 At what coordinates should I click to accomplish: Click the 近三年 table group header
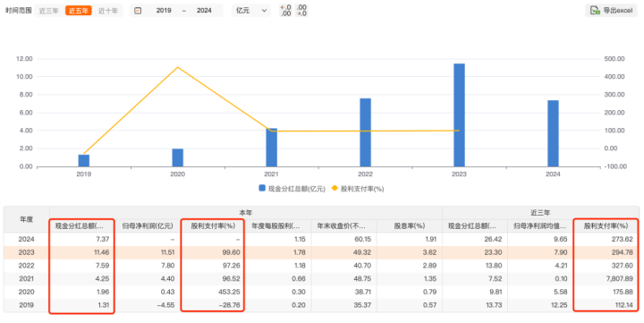tap(539, 213)
